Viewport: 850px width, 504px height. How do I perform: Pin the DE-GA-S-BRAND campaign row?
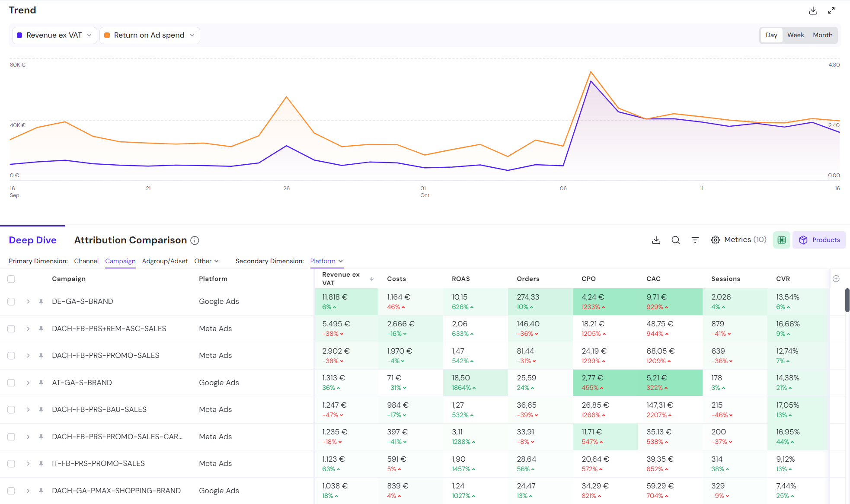coord(41,301)
